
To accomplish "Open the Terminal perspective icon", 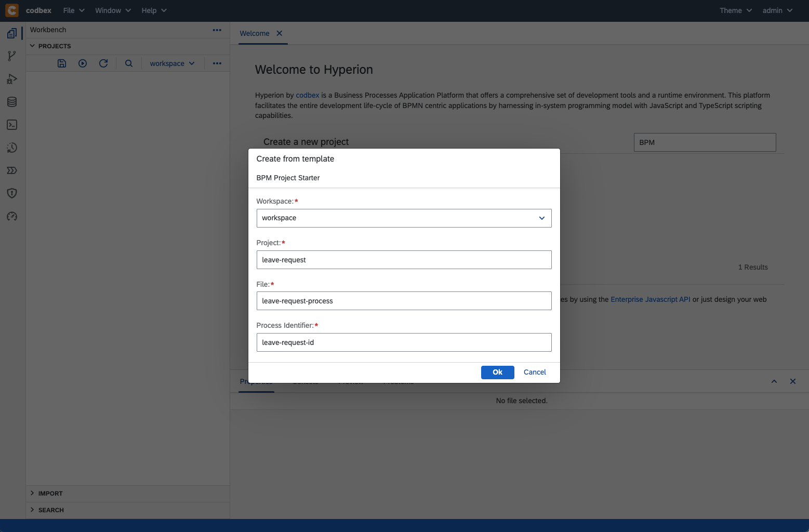I will tap(12, 125).
